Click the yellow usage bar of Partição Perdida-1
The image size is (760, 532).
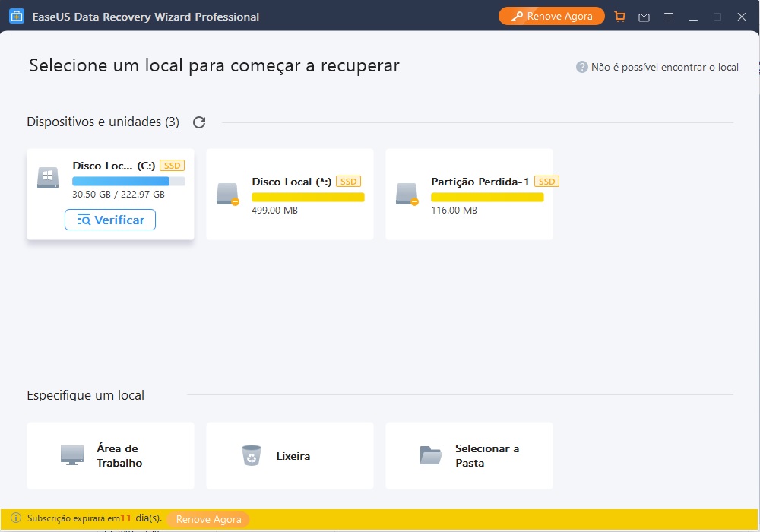(487, 197)
